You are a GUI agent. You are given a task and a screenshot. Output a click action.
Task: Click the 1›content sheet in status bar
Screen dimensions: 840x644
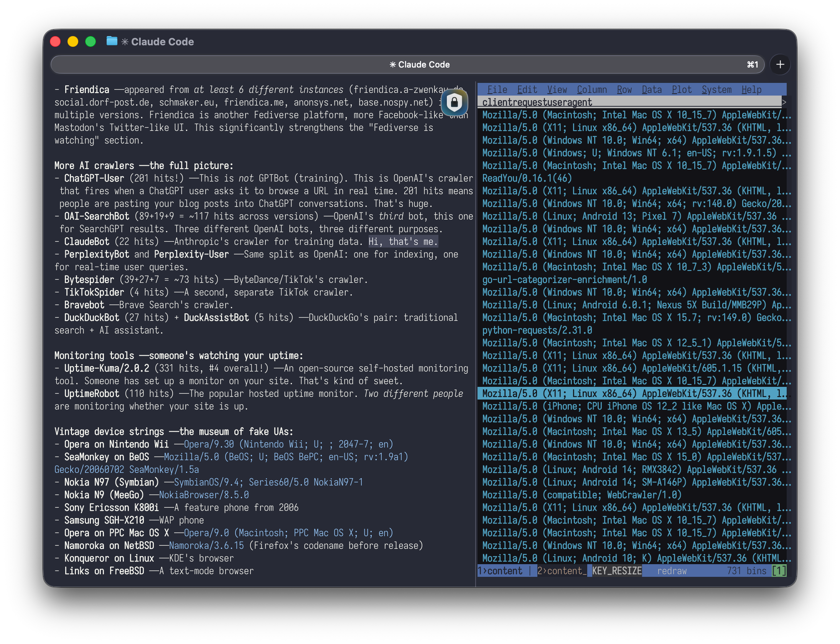(x=500, y=571)
